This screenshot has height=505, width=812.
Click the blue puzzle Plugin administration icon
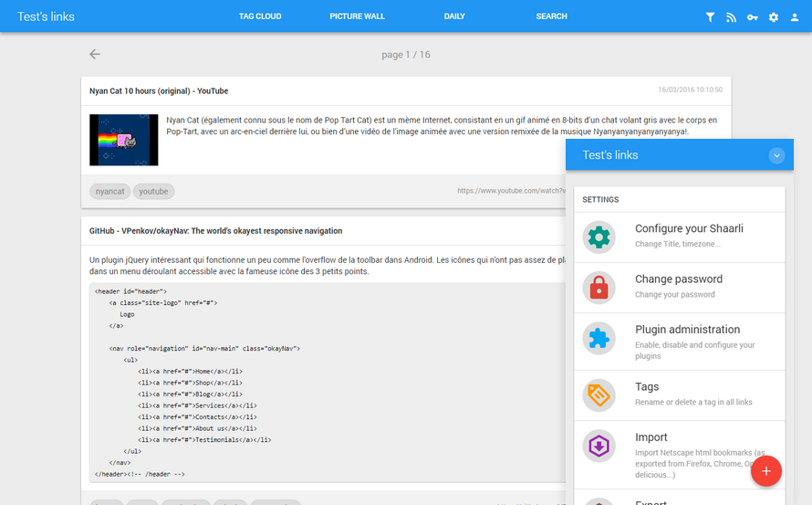(x=599, y=339)
